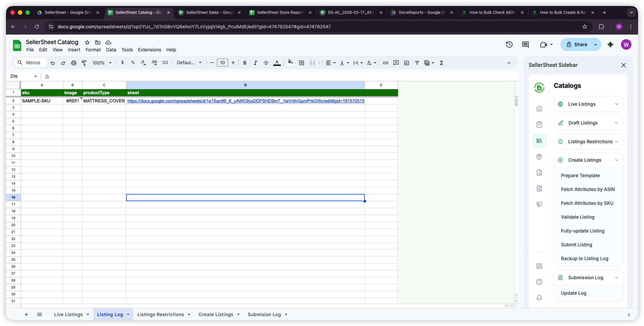Create a filter using the funnel icon

pyautogui.click(x=417, y=63)
